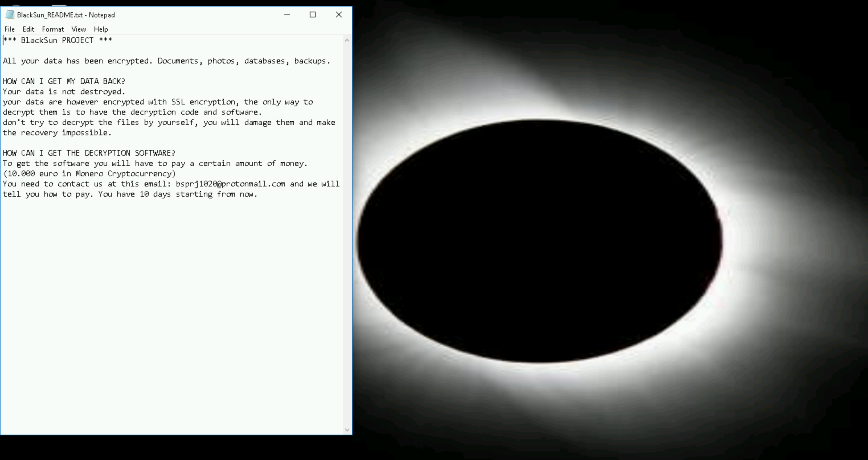868x460 pixels.
Task: Click the vertical scrollbar track
Action: point(347,236)
